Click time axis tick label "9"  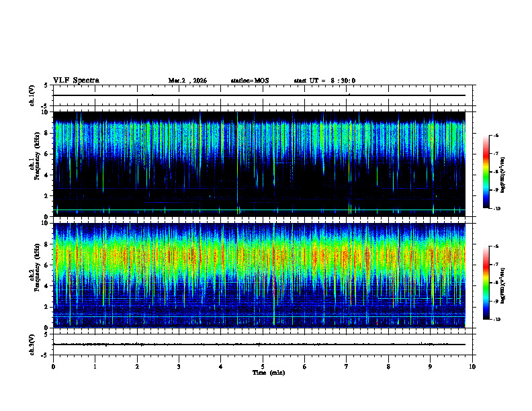point(430,367)
